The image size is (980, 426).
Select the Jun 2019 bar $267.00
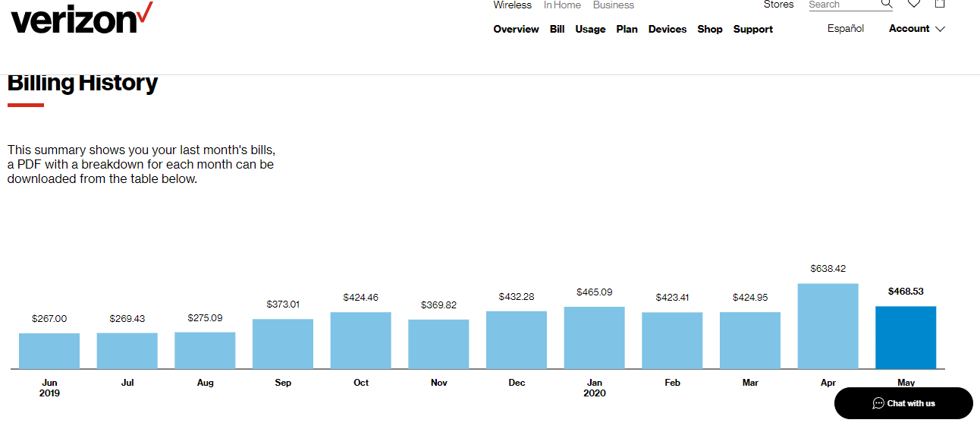click(49, 351)
